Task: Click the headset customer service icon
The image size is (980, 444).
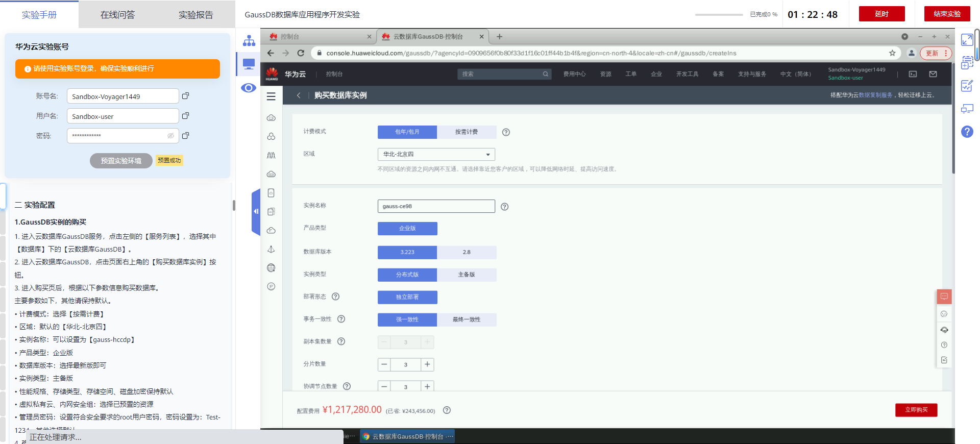Action: (x=944, y=330)
